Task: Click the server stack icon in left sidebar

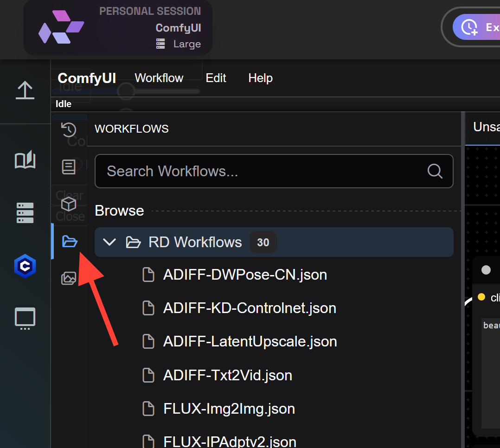Action: tap(25, 212)
